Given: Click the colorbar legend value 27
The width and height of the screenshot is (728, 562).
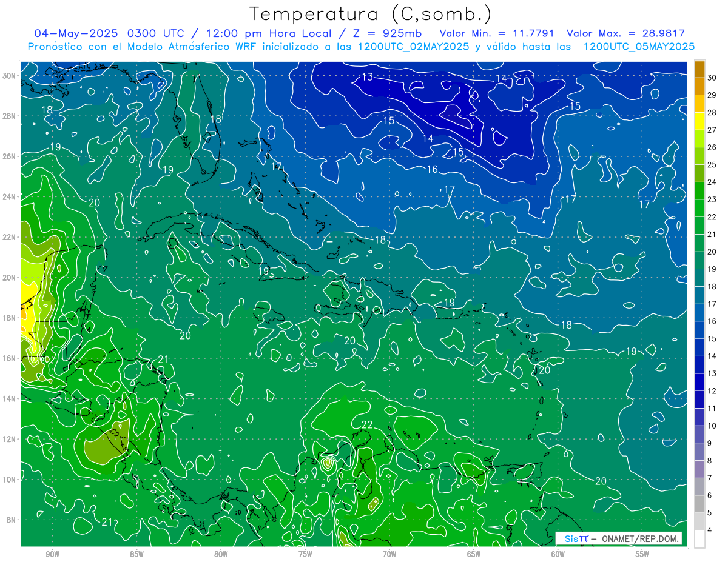Looking at the screenshot, I should 712,130.
